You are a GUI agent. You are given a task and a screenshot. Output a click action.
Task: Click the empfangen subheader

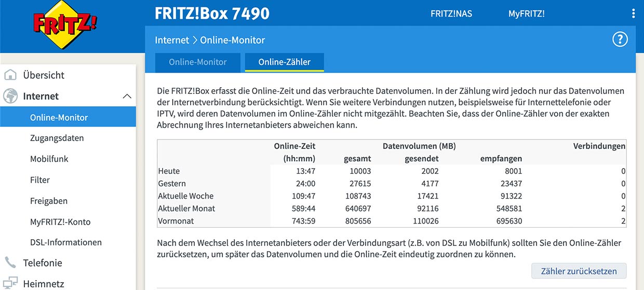pos(501,159)
